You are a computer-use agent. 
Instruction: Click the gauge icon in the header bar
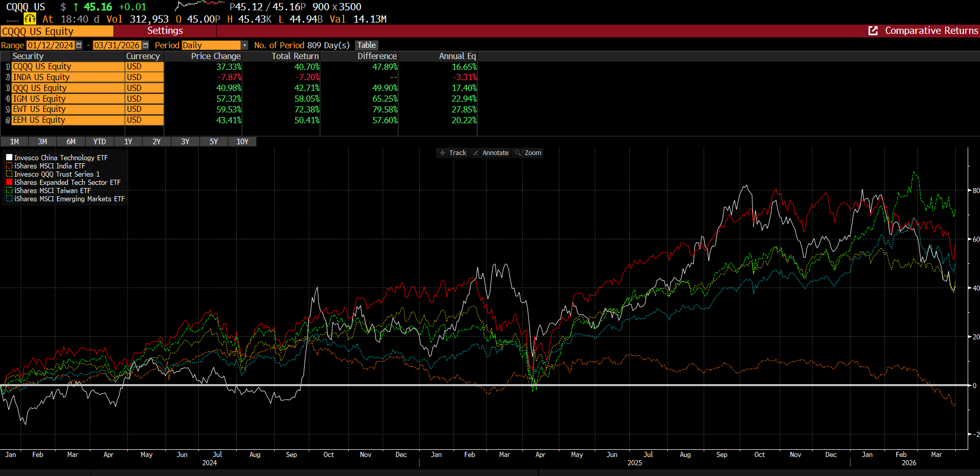coord(29,18)
